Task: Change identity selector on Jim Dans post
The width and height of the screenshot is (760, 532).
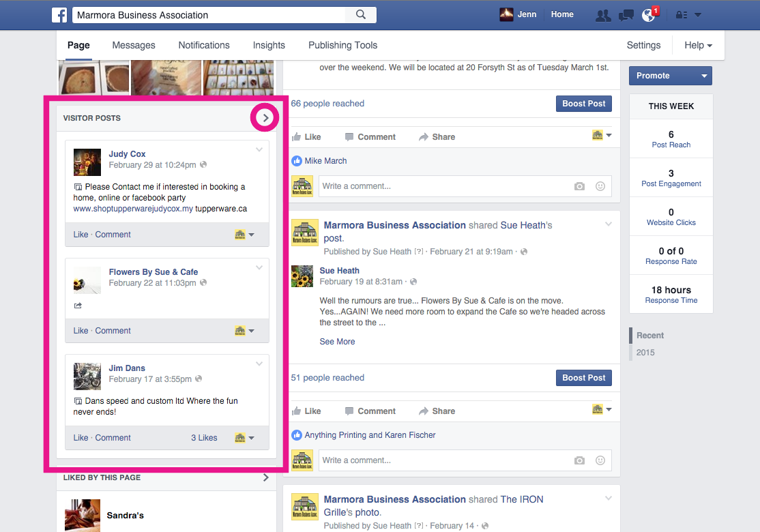Action: (x=244, y=438)
